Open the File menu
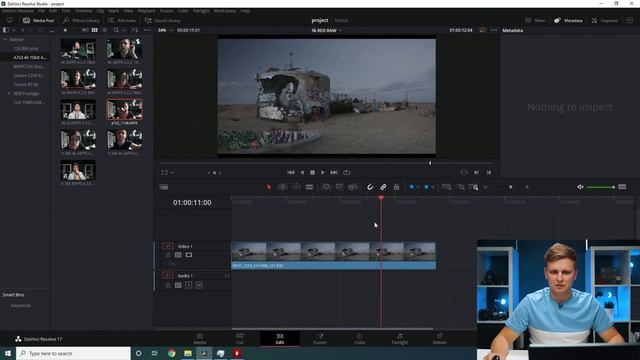The height and width of the screenshot is (360, 640). pyautogui.click(x=41, y=11)
